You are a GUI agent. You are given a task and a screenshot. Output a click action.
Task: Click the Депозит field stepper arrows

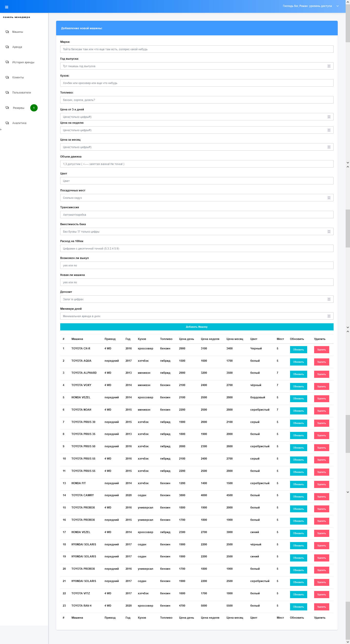pos(329,299)
